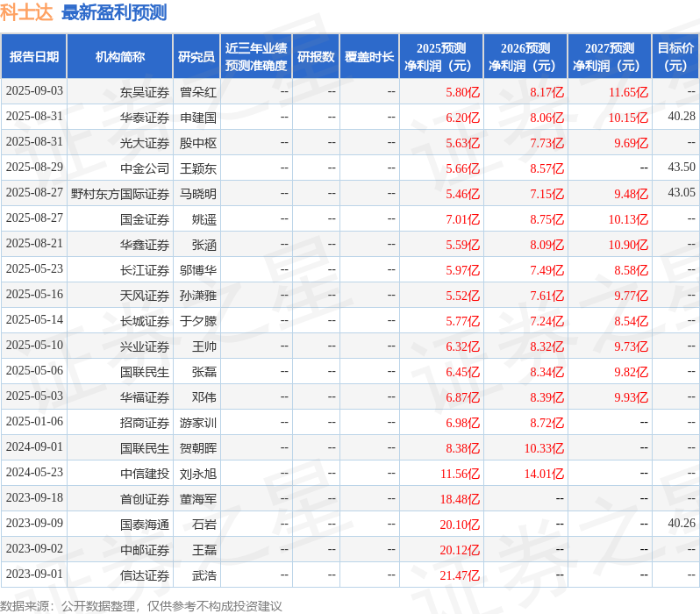Select institution 国泰海通
700x614 pixels.
point(145,525)
